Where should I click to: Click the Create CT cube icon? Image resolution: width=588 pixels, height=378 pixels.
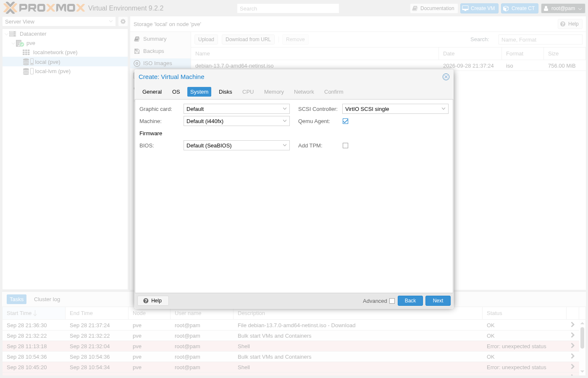[506, 8]
